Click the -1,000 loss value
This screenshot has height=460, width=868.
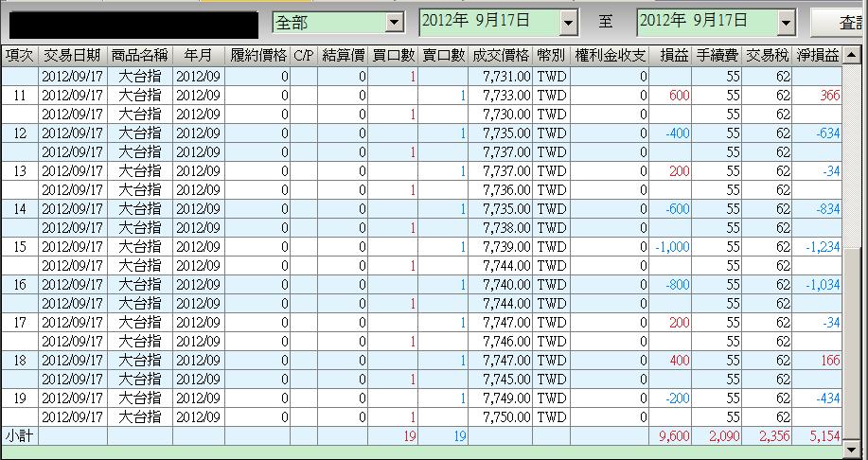pos(672,247)
